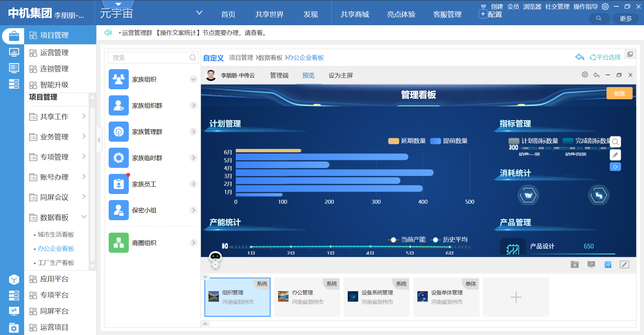
Task: Expand the 共享工作 menu item
Action: coord(84,116)
